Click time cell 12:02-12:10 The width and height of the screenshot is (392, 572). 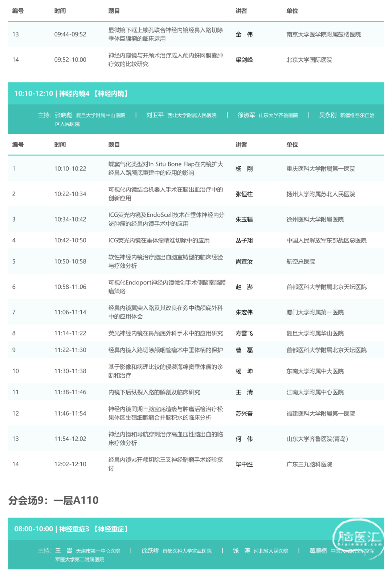pyautogui.click(x=70, y=464)
